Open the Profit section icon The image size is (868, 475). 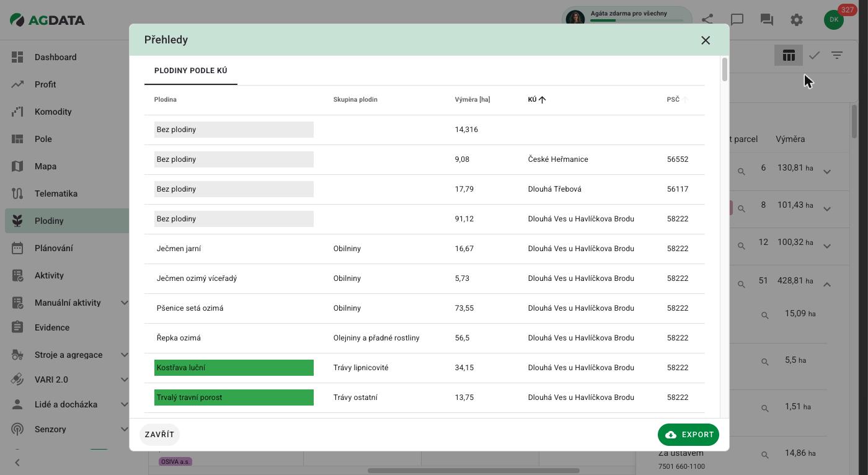click(x=17, y=84)
